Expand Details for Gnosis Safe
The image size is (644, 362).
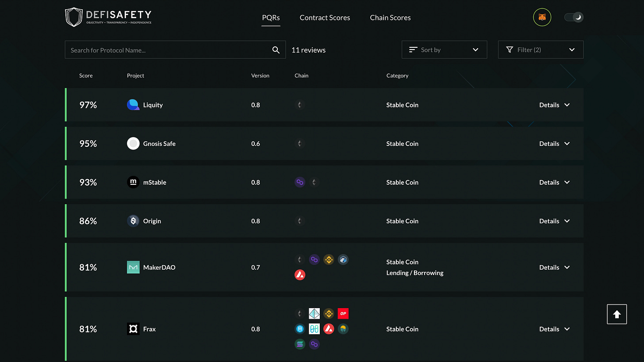click(x=554, y=144)
